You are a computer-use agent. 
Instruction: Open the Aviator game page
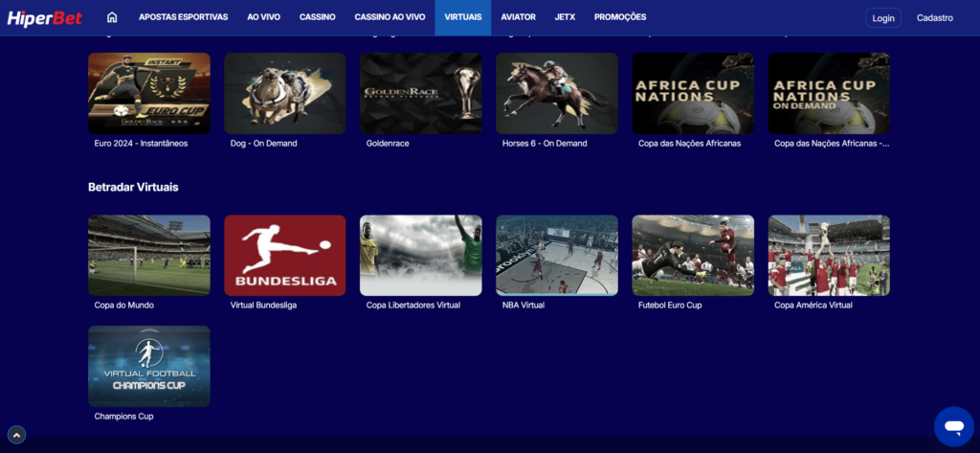click(x=518, y=17)
